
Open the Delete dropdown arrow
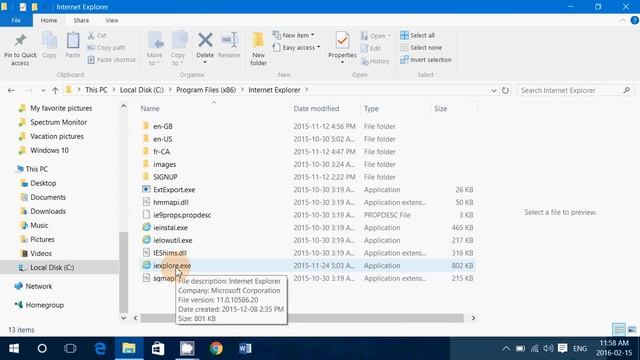point(205,62)
